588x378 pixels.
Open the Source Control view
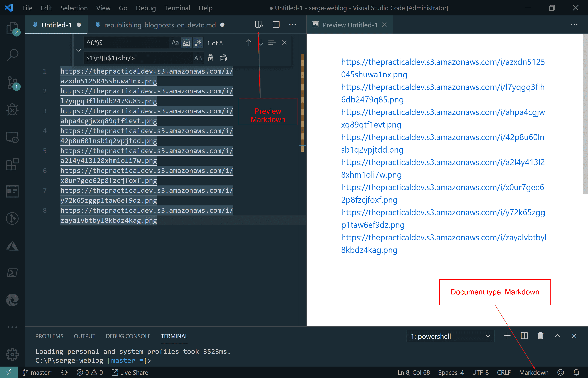pos(12,83)
